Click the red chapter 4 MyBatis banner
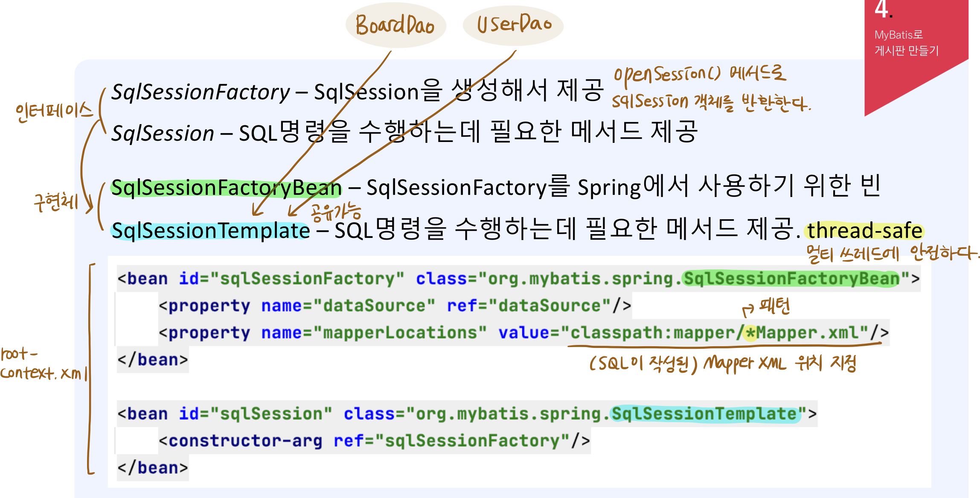The height and width of the screenshot is (498, 980). point(907,43)
